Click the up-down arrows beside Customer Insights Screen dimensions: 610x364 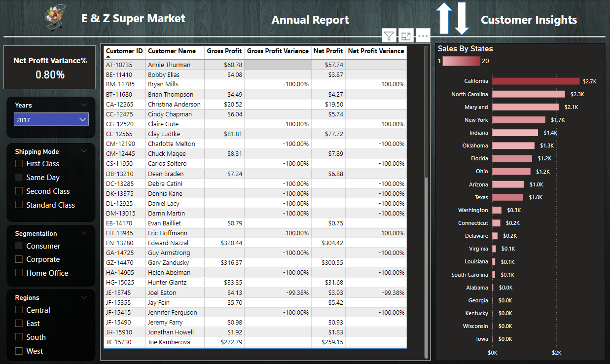[x=452, y=18]
